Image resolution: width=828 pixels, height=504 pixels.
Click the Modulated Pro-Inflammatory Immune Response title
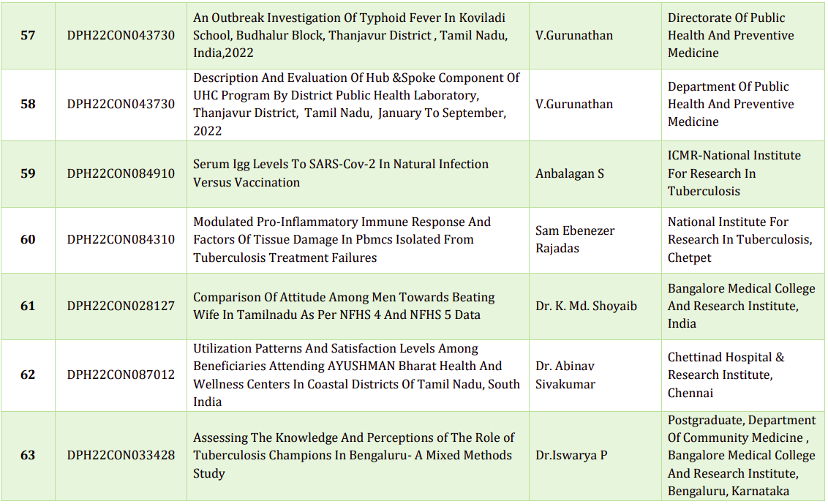tap(342, 239)
